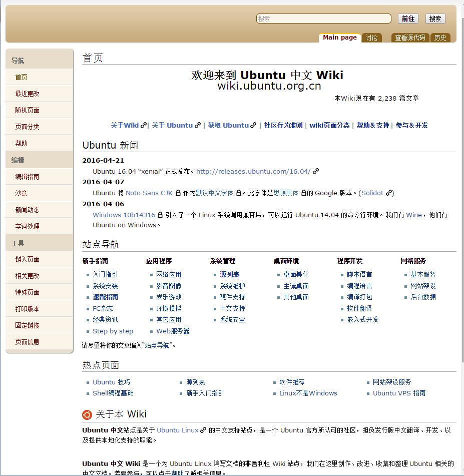Open 嵌入式开发 under 程序开发
Screen dimensions: 464x476
(x=362, y=319)
